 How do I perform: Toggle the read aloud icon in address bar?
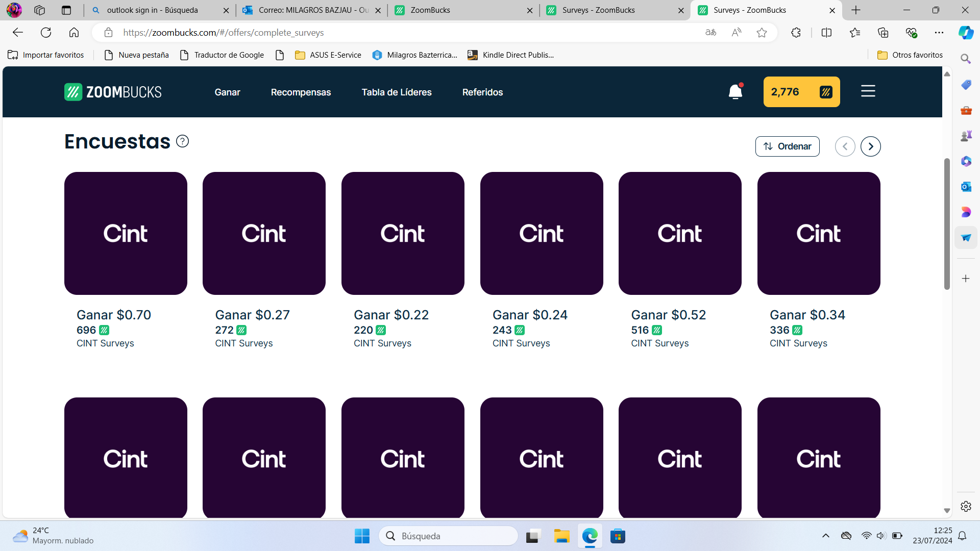(736, 33)
